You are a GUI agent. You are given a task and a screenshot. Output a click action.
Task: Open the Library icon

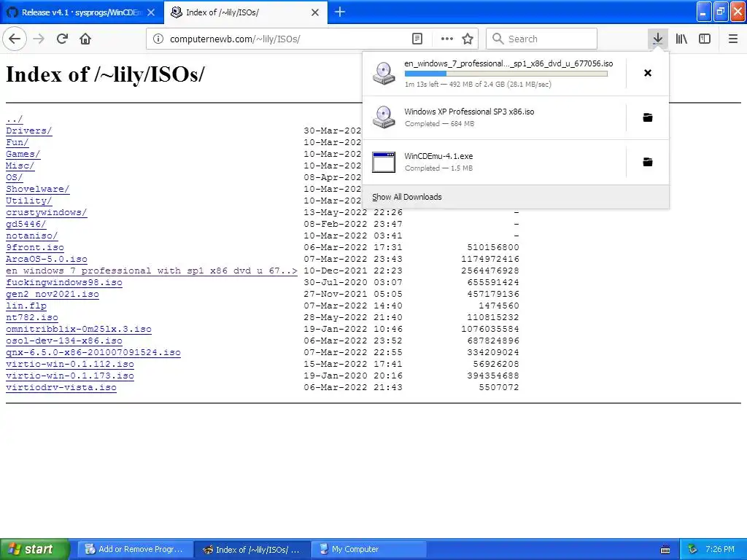681,39
